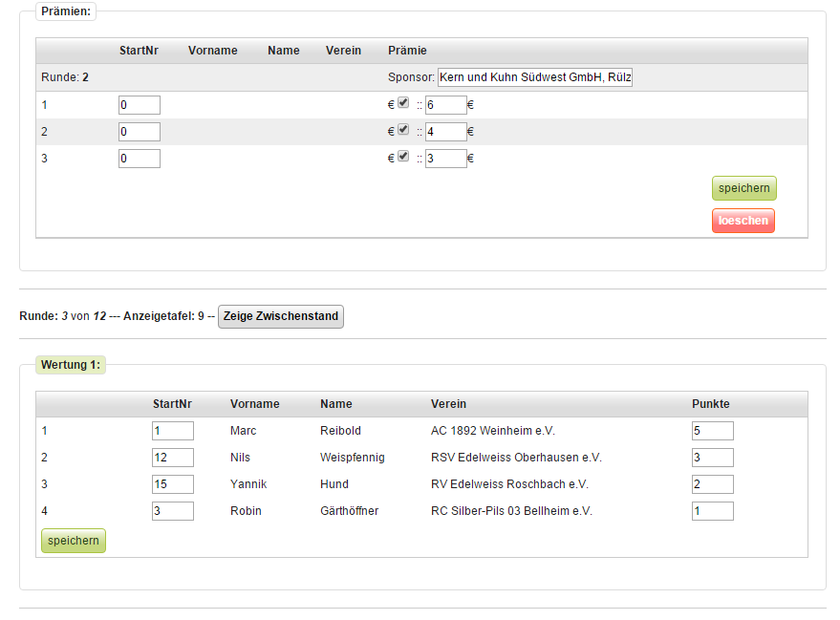
Task: Click the StartNr field for Robin Gärthöffner
Action: click(x=173, y=511)
